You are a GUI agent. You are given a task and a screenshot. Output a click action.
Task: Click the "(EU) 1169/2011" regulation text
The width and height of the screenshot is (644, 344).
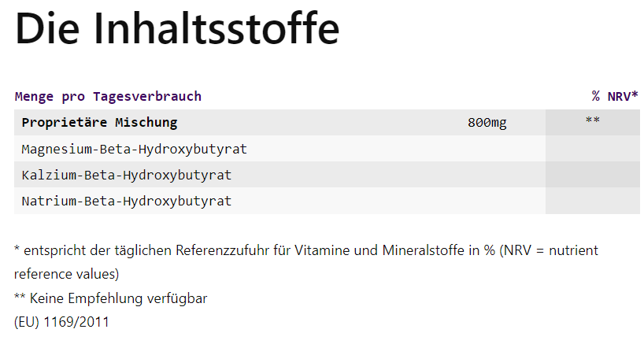(61, 322)
